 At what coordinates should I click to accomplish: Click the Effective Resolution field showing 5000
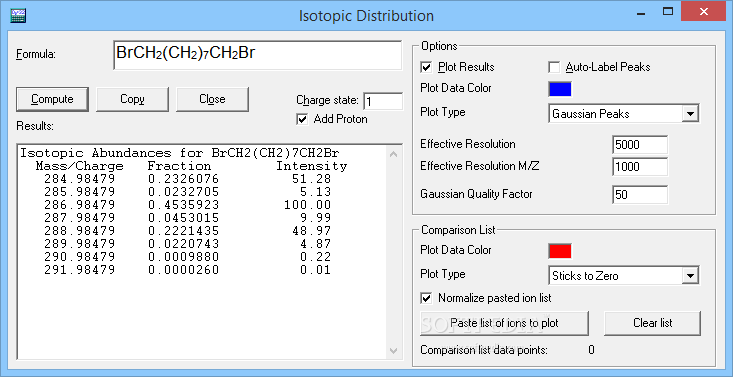(x=640, y=145)
